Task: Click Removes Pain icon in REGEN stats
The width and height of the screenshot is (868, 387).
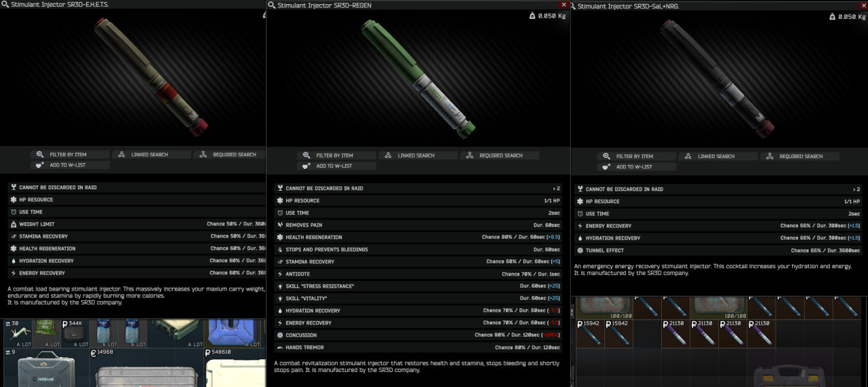Action: [280, 225]
